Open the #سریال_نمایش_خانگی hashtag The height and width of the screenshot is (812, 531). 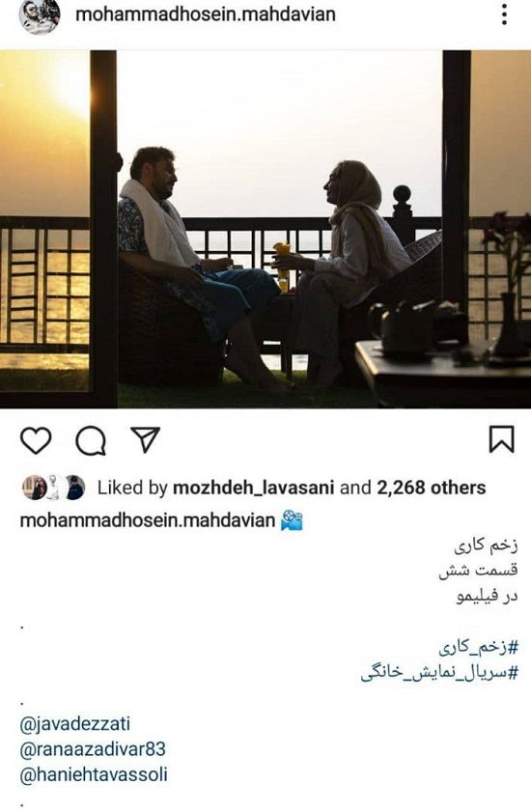439,673
